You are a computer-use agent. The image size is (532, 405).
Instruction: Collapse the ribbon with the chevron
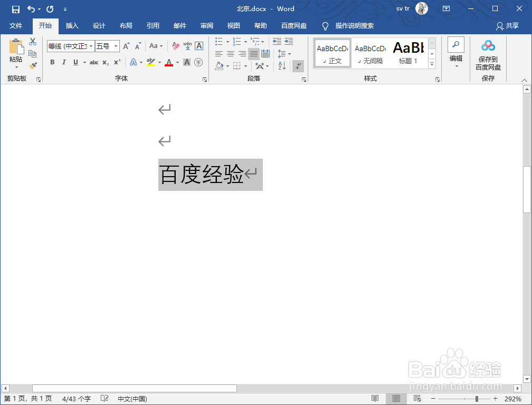coord(524,80)
